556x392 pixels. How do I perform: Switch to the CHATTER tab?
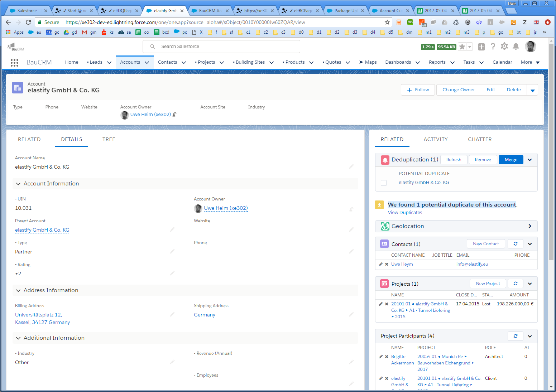(x=480, y=139)
